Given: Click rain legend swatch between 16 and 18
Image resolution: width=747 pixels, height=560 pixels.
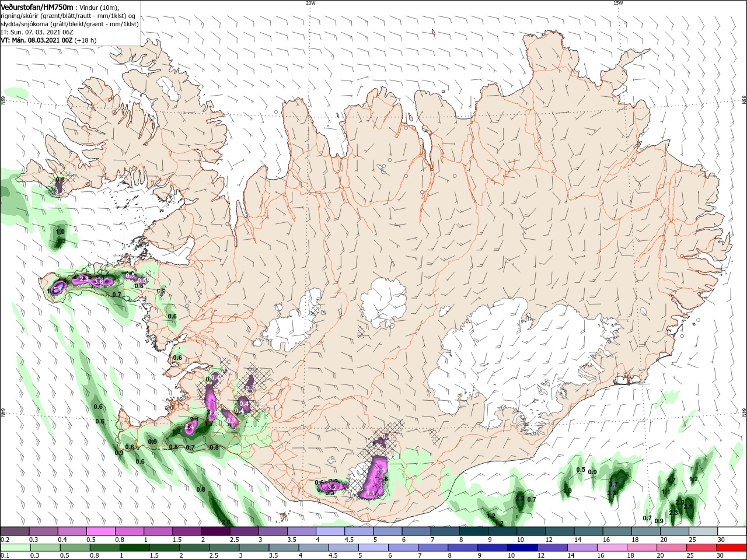Looking at the screenshot, I should click(x=613, y=548).
